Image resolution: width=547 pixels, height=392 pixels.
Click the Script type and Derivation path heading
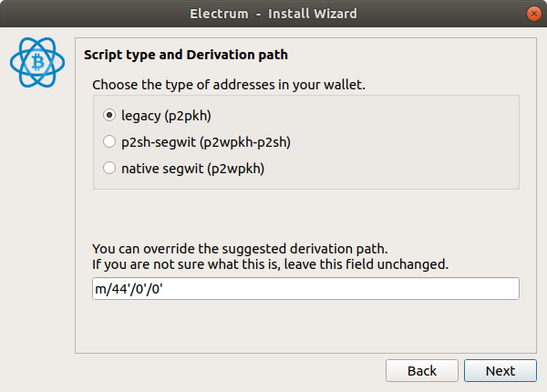186,55
